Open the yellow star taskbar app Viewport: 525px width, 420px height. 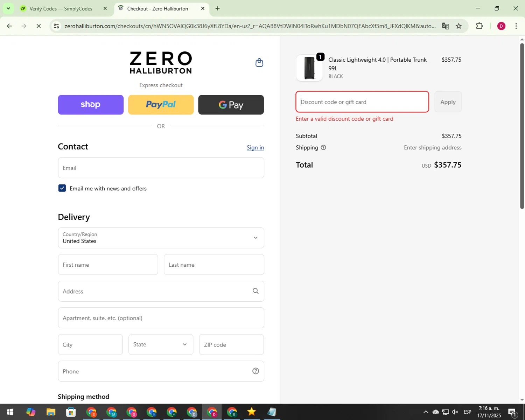[x=252, y=412]
